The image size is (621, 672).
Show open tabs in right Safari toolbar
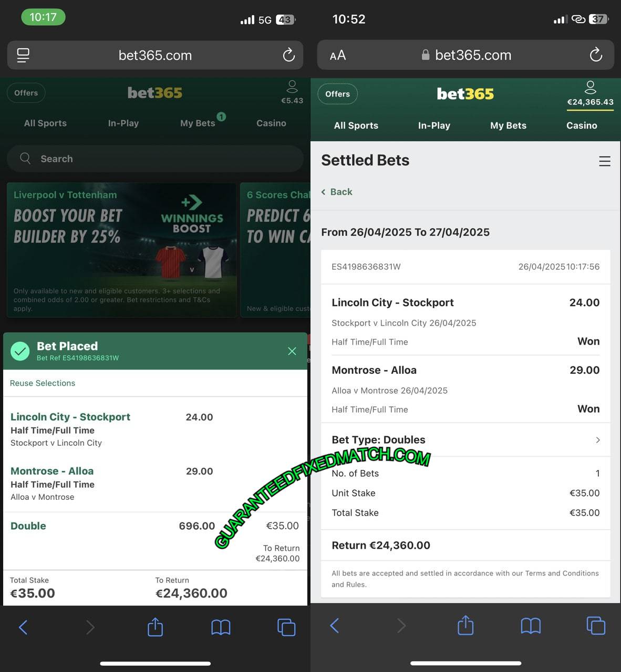(596, 625)
